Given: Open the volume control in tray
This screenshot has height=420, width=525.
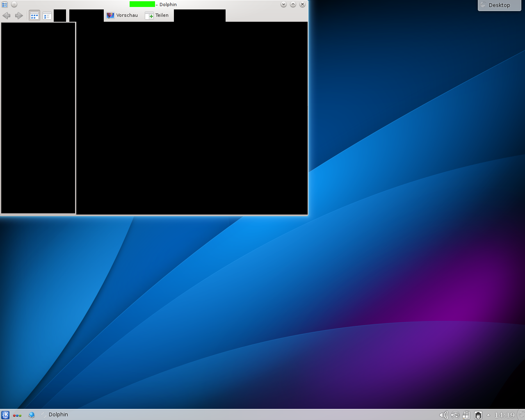Looking at the screenshot, I should tap(443, 415).
